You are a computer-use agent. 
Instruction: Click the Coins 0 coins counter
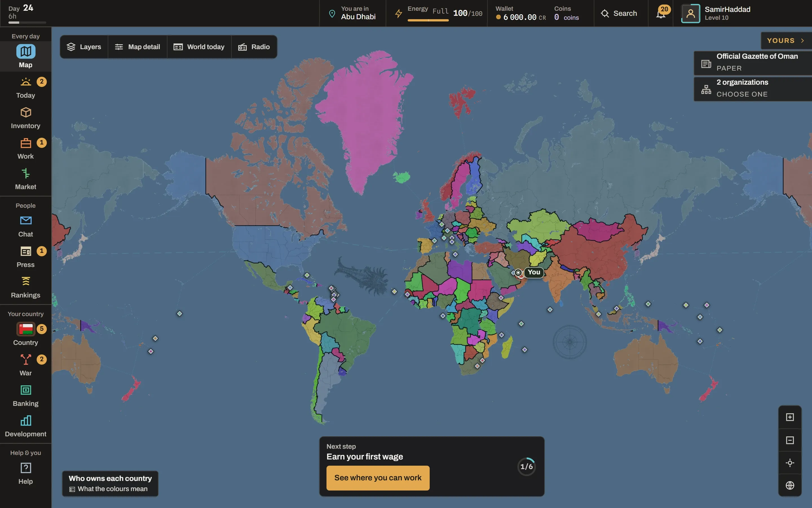click(566, 13)
